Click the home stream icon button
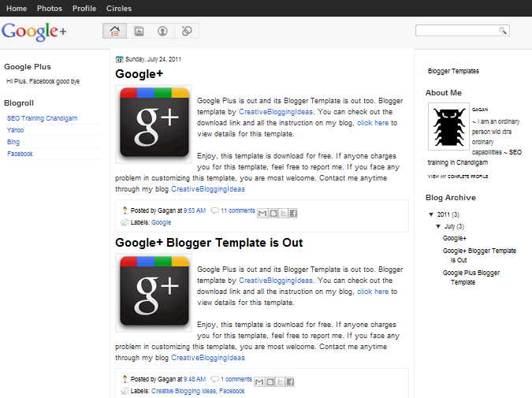 point(115,31)
